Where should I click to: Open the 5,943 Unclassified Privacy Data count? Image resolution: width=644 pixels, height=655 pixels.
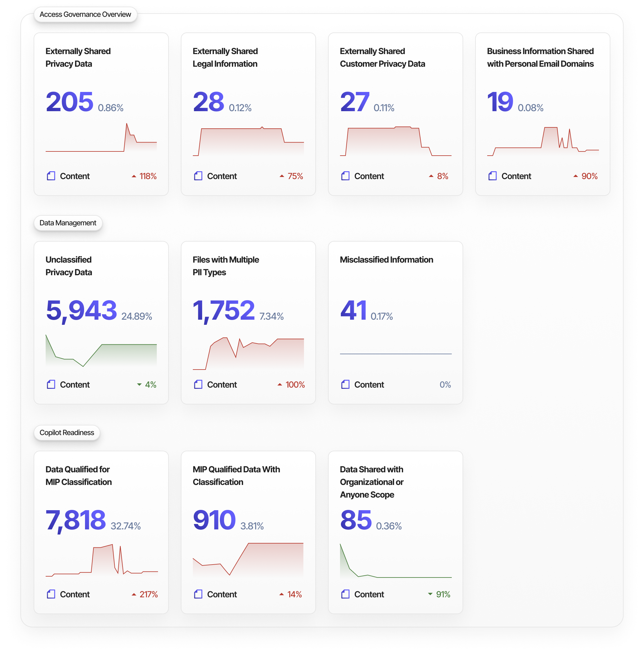click(x=81, y=310)
